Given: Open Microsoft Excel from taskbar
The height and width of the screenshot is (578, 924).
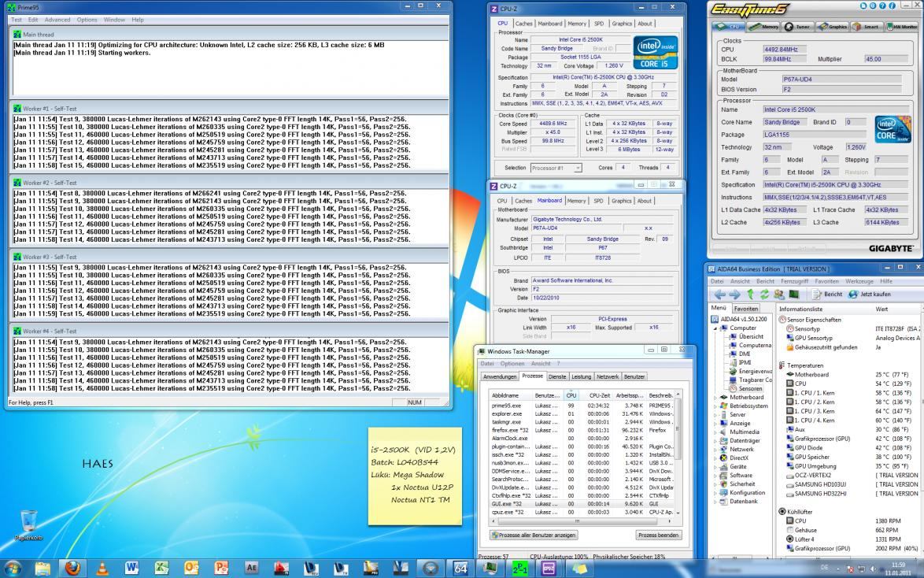Looking at the screenshot, I should click(x=161, y=568).
